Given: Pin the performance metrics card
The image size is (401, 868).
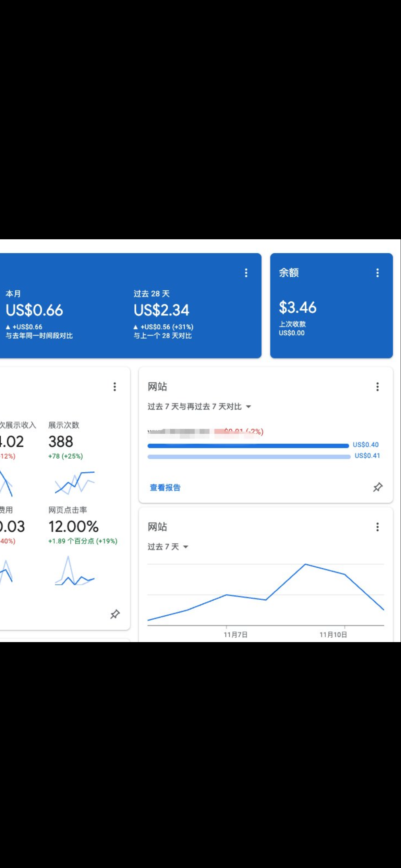Looking at the screenshot, I should point(115,614).
